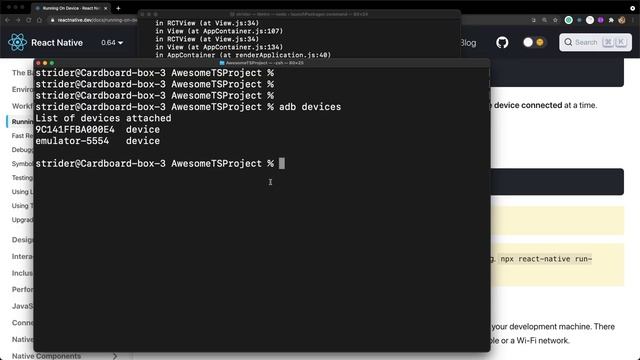The image size is (640, 360).
Task: Open the Extensions puzzle piece menu
Action: coord(611,20)
